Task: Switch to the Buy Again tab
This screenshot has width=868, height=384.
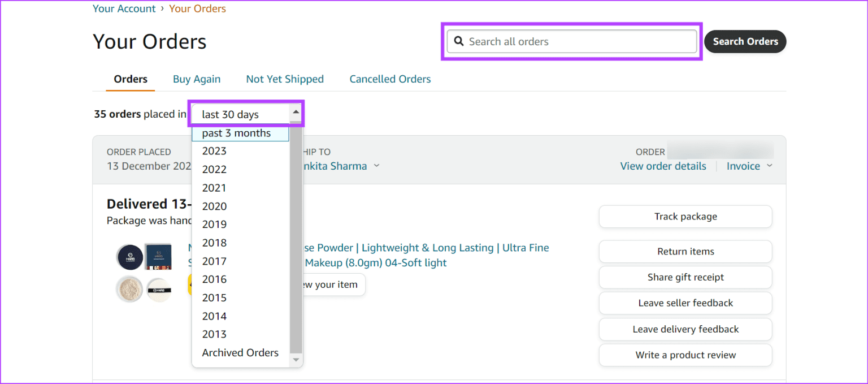Action: [x=197, y=79]
